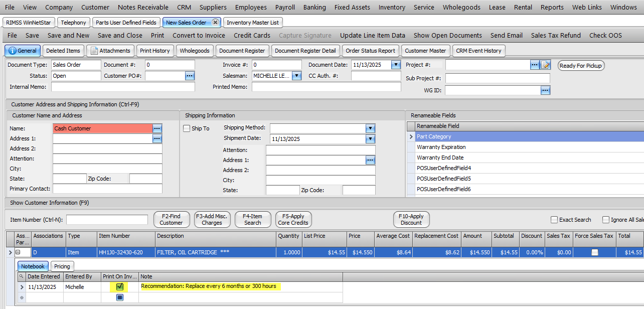The height and width of the screenshot is (309, 644).
Task: Click shipping Address 1 ellipsis button
Action: [x=370, y=160]
